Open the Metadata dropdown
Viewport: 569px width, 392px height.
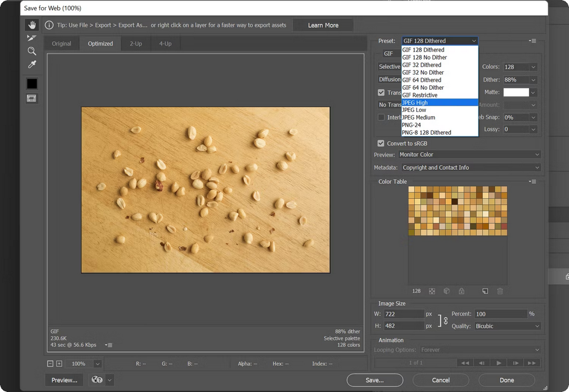coord(470,167)
